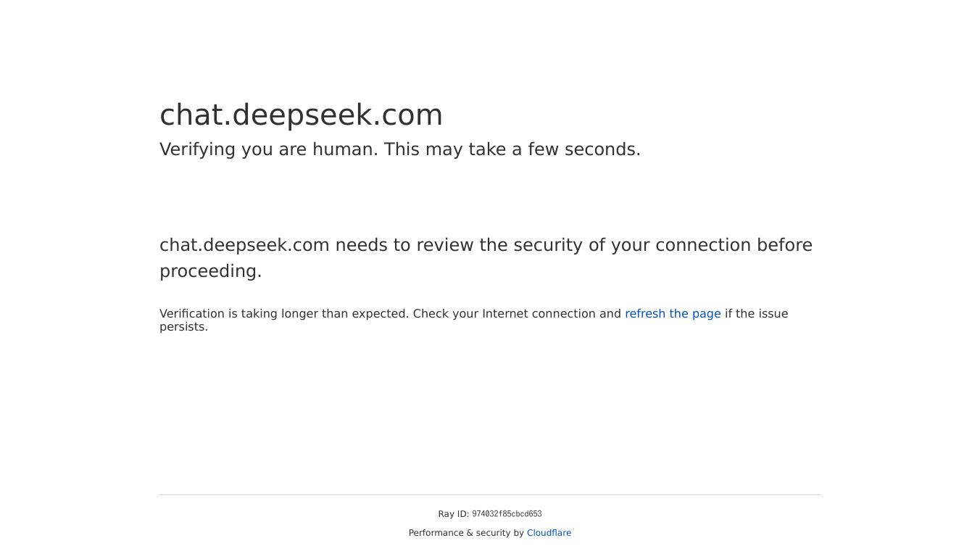The image size is (980, 551).
Task: Click the chat.deepseek.com main heading
Action: click(301, 115)
